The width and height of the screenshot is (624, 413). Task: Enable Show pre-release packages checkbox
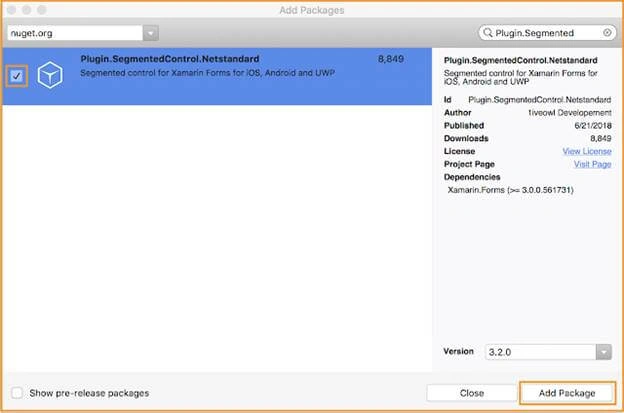pyautogui.click(x=17, y=393)
